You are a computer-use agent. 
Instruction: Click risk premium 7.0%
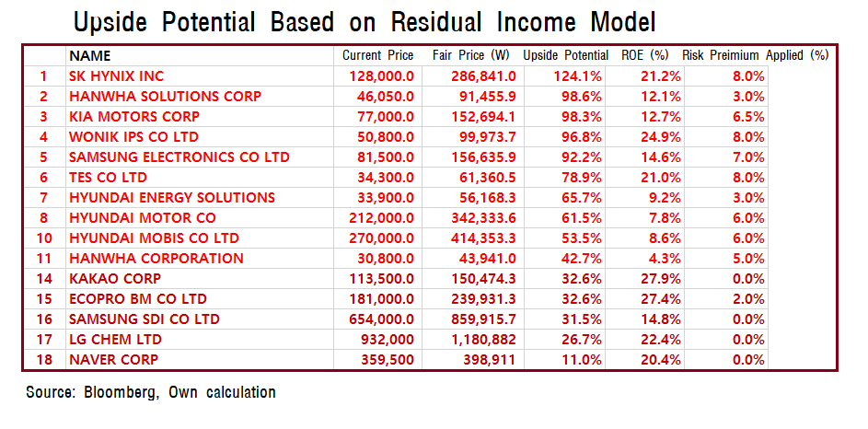[747, 157]
